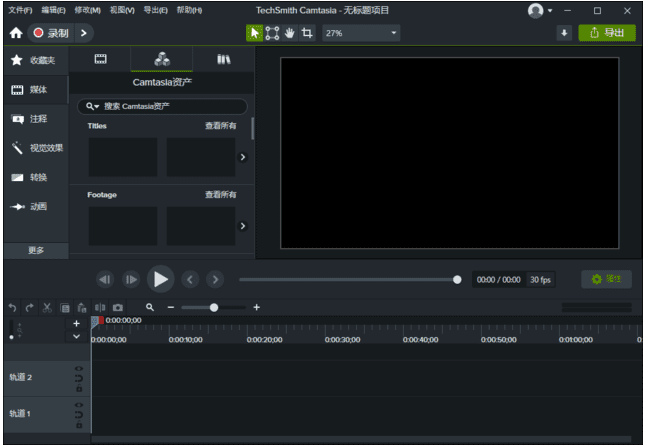Switch to the library books tab
The height and width of the screenshot is (448, 645).
pyautogui.click(x=224, y=59)
